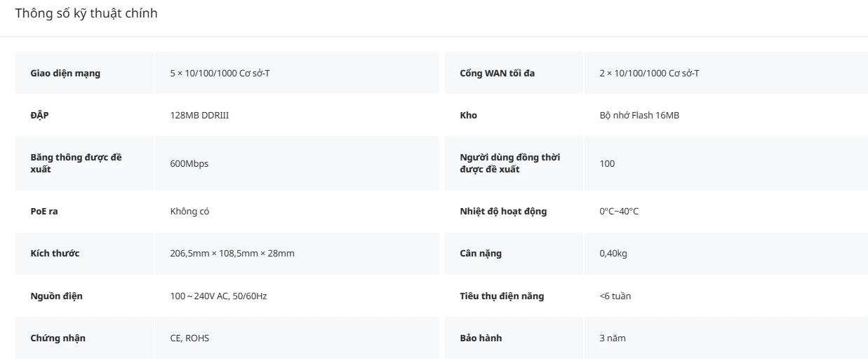Click the 'Kích thước' label

point(55,253)
